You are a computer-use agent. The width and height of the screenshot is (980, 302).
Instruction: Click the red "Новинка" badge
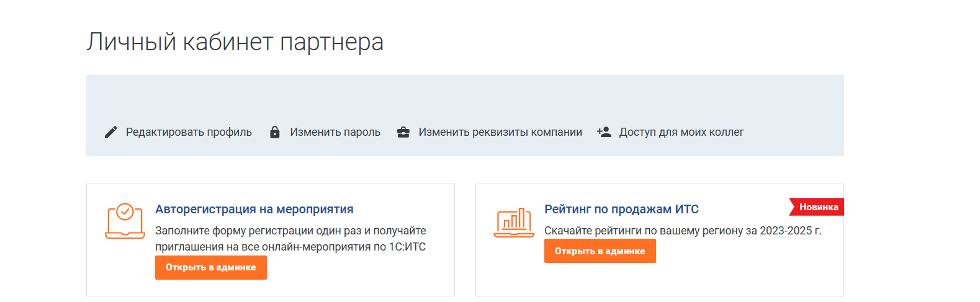pos(817,207)
